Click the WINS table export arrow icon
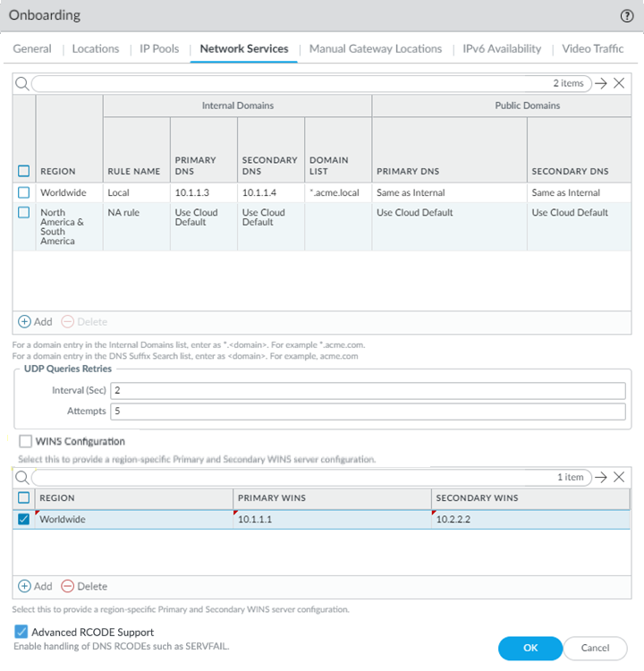 [601, 478]
